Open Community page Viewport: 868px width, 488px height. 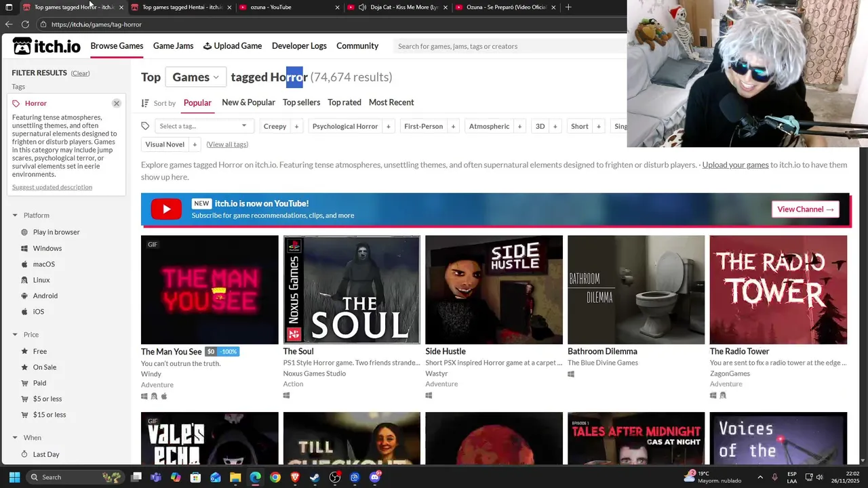(357, 46)
